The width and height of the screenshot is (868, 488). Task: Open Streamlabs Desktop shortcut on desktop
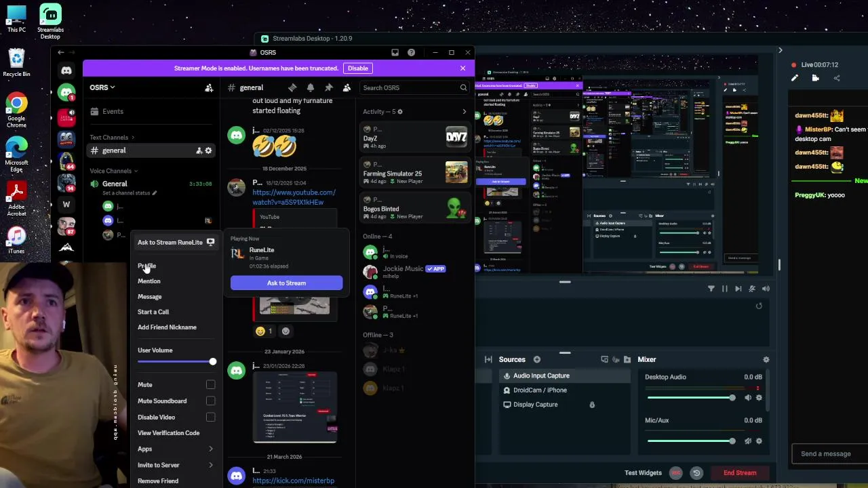tap(50, 22)
